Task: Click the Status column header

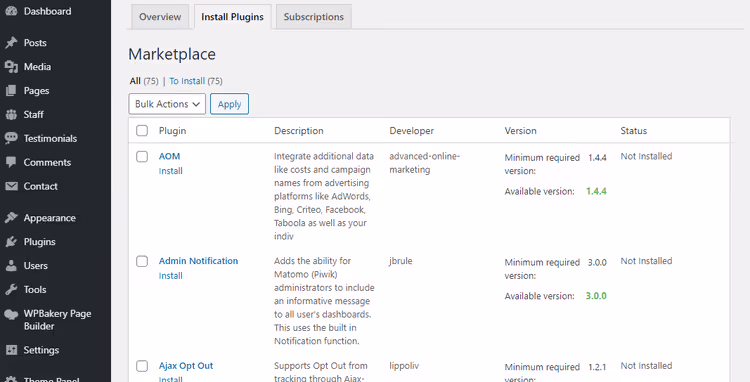Action: (634, 131)
